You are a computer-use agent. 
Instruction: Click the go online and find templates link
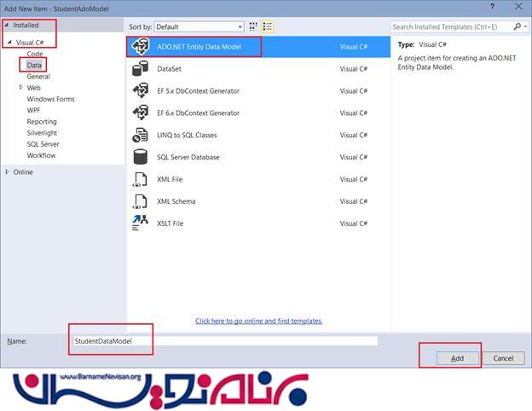click(x=258, y=321)
